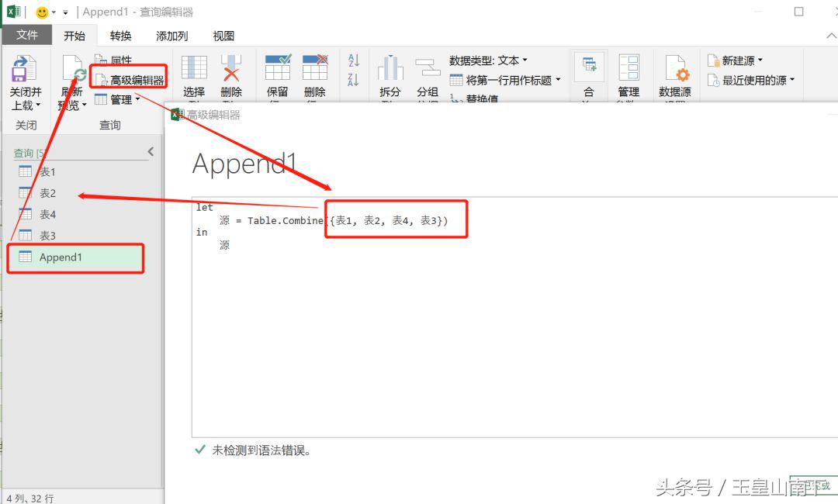Switch to the View (视图) tab
838x504 pixels.
pos(223,36)
